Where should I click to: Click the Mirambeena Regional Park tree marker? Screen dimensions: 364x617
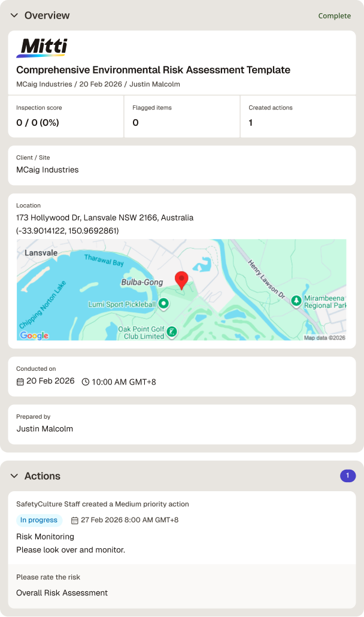coord(296,301)
